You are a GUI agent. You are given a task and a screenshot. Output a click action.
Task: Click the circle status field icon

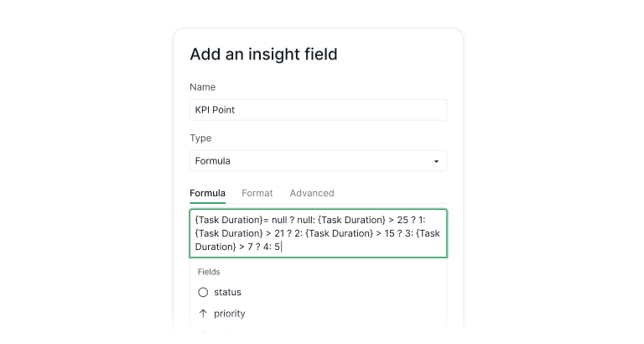coord(203,292)
